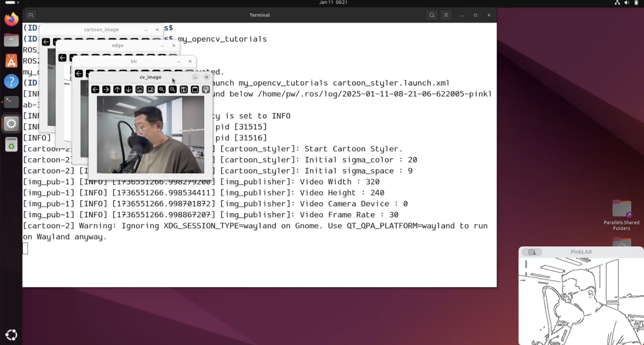Click original size image icon in cv_image

139,89
